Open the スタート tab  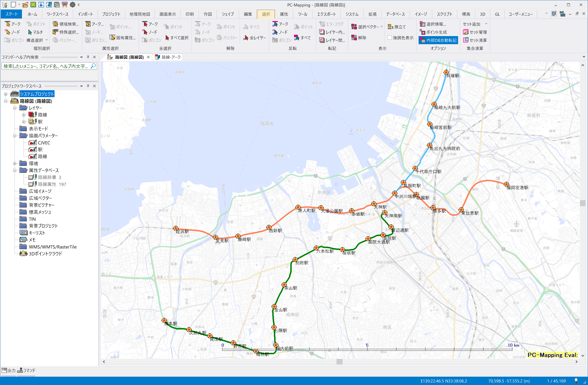click(x=11, y=14)
